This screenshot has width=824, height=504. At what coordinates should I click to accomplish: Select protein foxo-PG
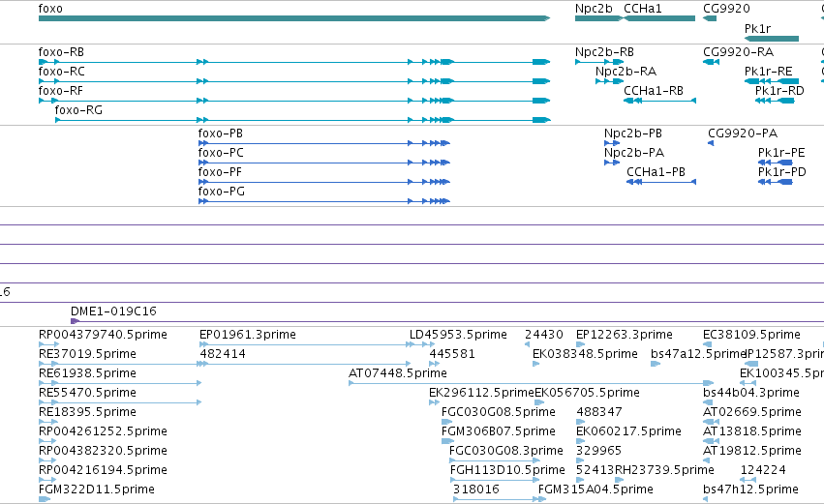coord(221,193)
